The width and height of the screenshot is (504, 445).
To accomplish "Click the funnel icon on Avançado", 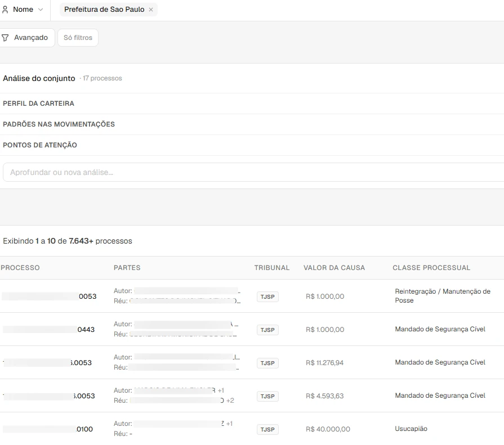I will (5, 38).
